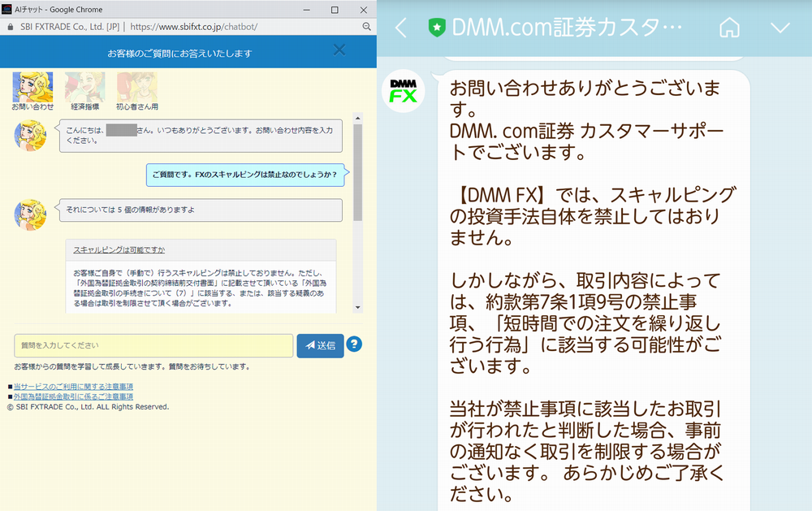Click the お客様のご質問にお答えいたします header text
The image size is (812, 511).
coord(179,54)
